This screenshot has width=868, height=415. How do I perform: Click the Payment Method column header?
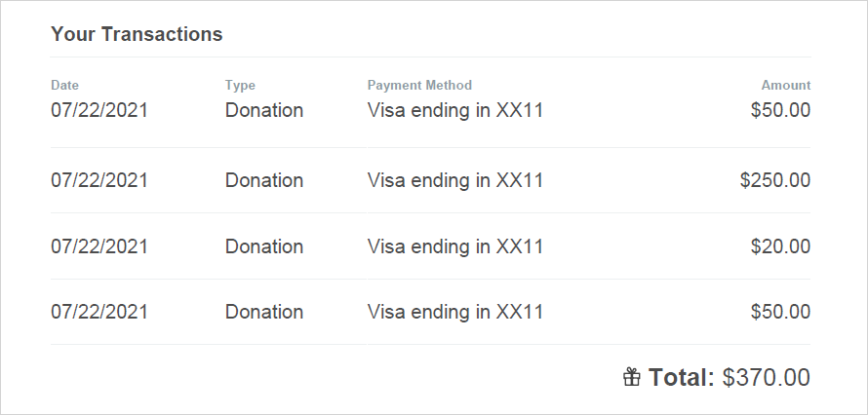point(419,85)
